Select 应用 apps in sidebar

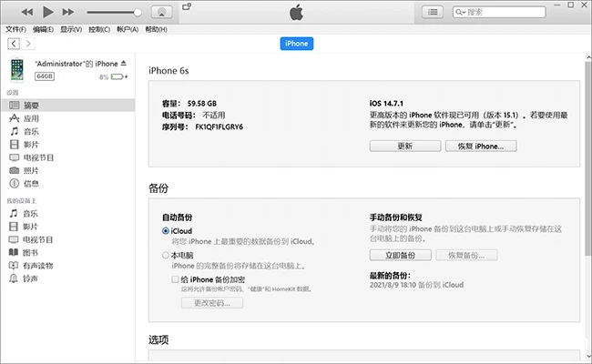click(x=68, y=118)
